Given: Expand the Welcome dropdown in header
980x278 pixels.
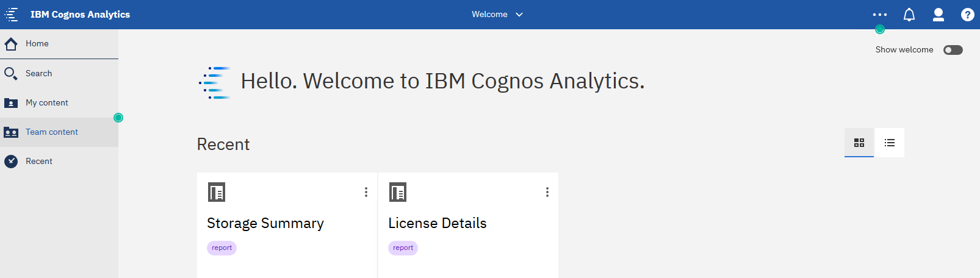Looking at the screenshot, I should point(497,15).
